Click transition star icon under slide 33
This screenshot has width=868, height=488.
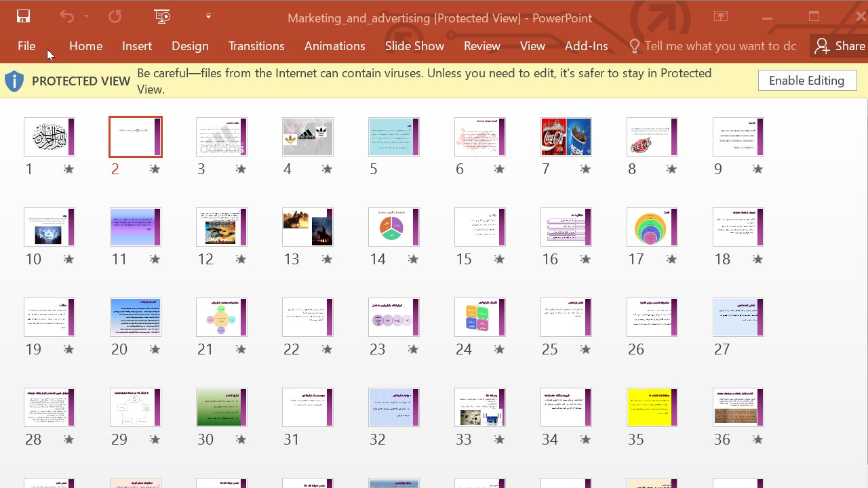pyautogui.click(x=499, y=440)
